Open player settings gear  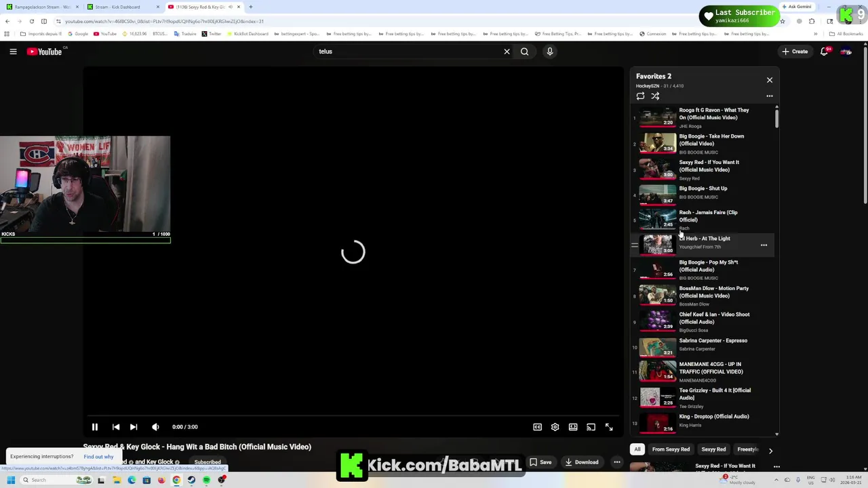(x=555, y=427)
